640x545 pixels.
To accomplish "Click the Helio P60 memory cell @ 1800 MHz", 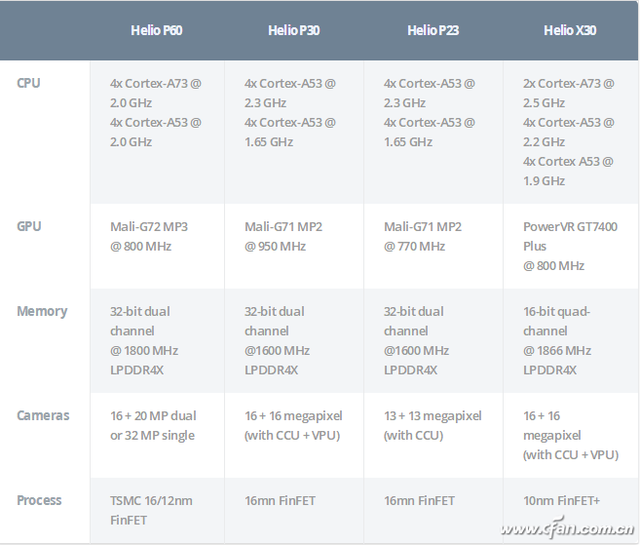I will pyautogui.click(x=157, y=341).
